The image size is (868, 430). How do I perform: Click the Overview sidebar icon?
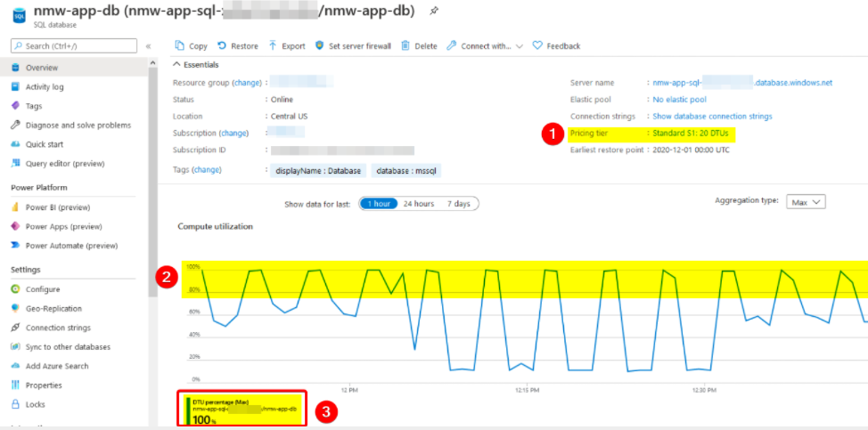pyautogui.click(x=15, y=68)
